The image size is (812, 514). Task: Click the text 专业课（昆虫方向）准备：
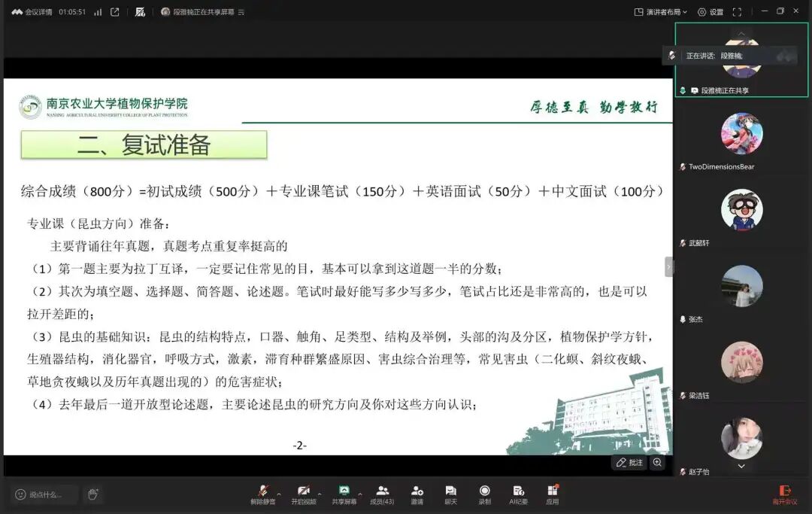pos(98,224)
